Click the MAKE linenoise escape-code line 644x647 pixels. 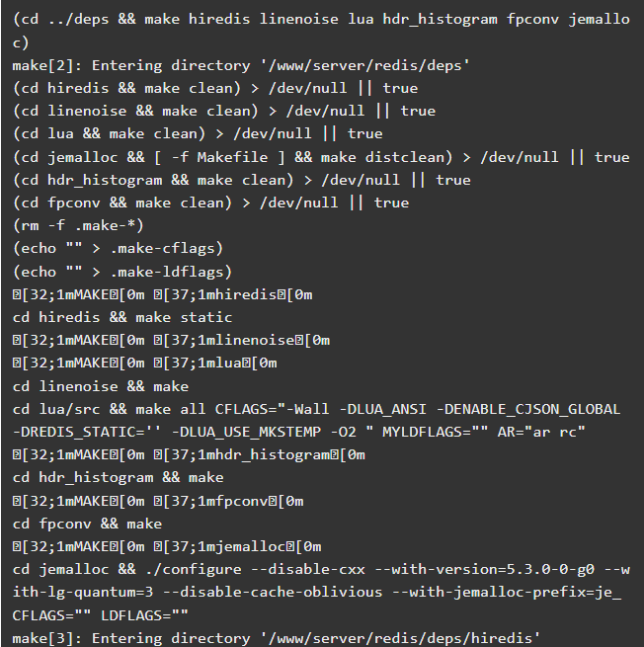click(x=171, y=340)
